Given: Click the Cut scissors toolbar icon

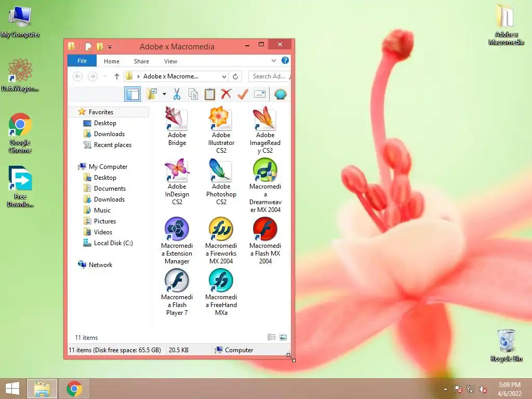Looking at the screenshot, I should (177, 94).
